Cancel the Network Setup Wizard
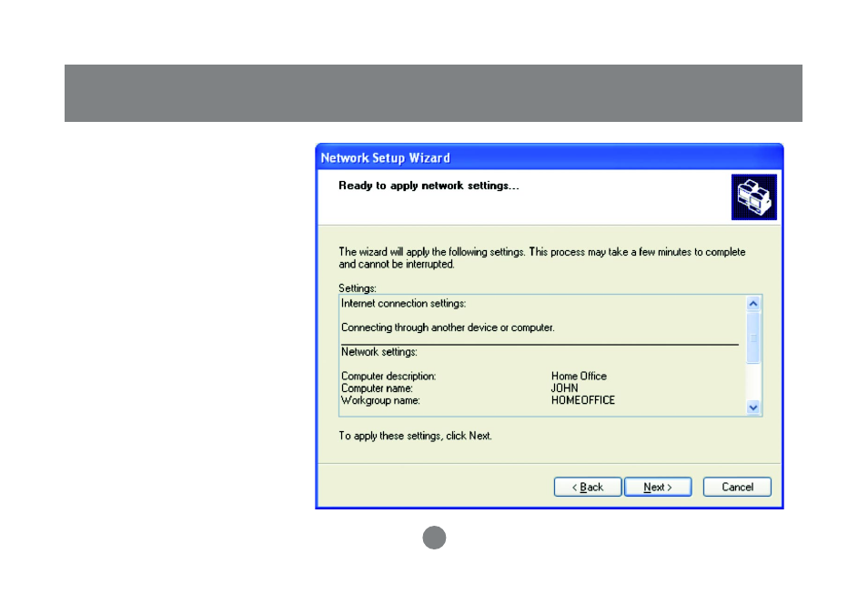This screenshot has height=604, width=868. 737,488
